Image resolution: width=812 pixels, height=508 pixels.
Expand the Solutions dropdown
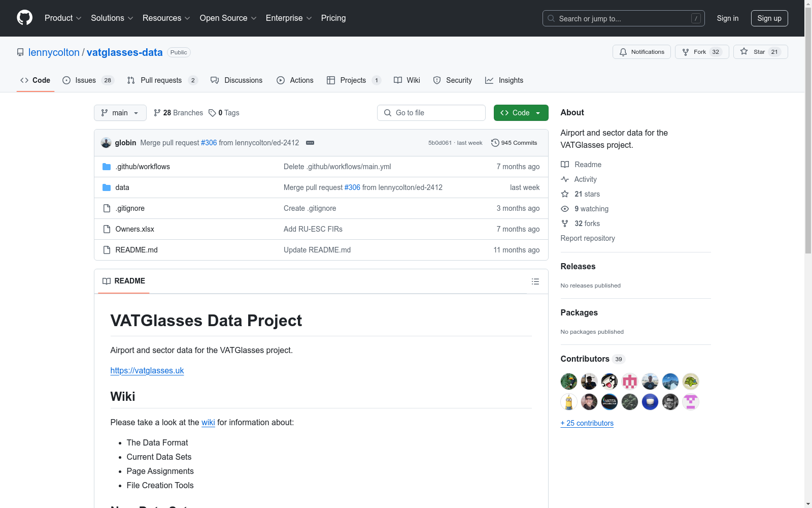coord(112,18)
